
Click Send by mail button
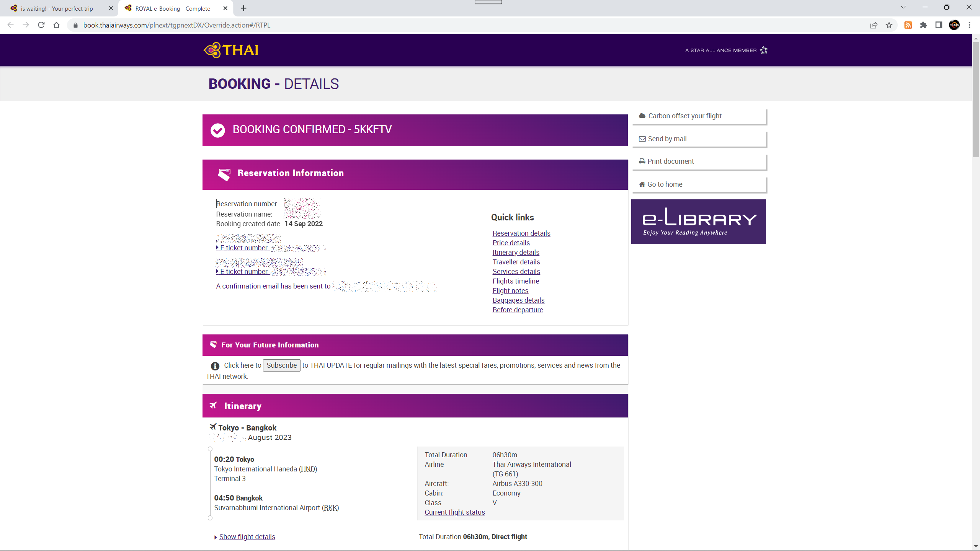tap(699, 139)
